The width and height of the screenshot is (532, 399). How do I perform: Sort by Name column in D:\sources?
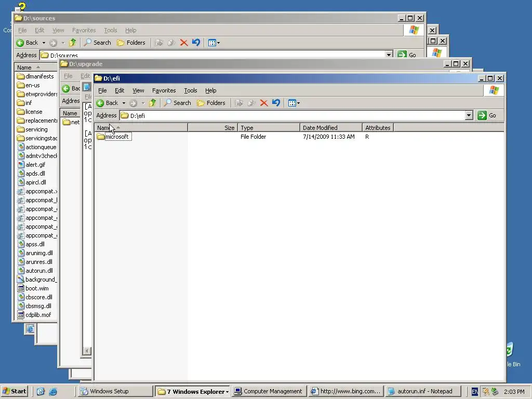click(x=36, y=67)
